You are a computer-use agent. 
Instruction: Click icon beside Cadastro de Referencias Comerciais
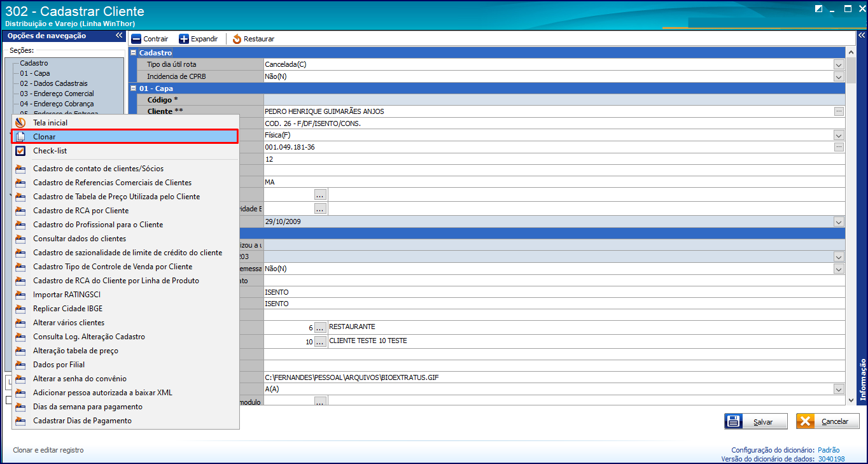tap(20, 183)
